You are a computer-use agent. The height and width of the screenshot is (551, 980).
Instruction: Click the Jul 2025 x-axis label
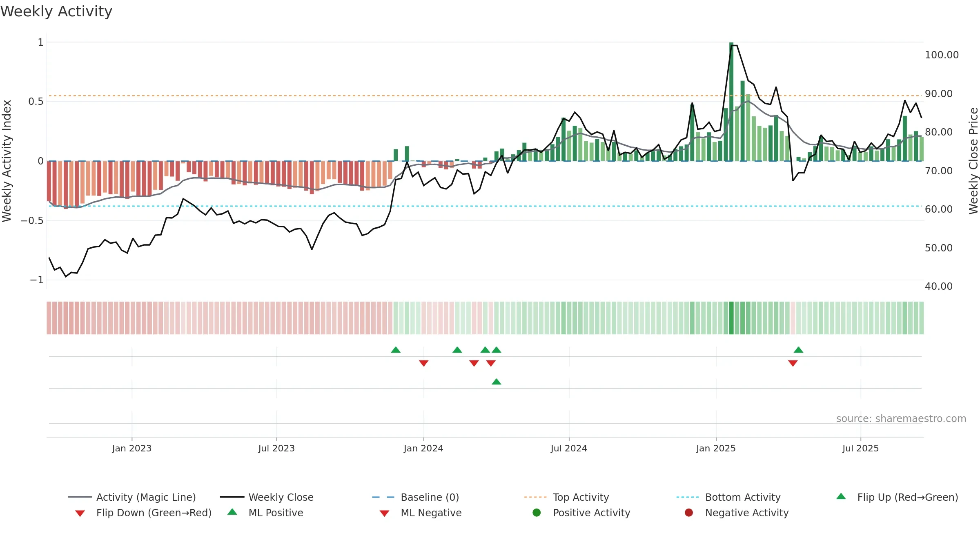pyautogui.click(x=860, y=448)
